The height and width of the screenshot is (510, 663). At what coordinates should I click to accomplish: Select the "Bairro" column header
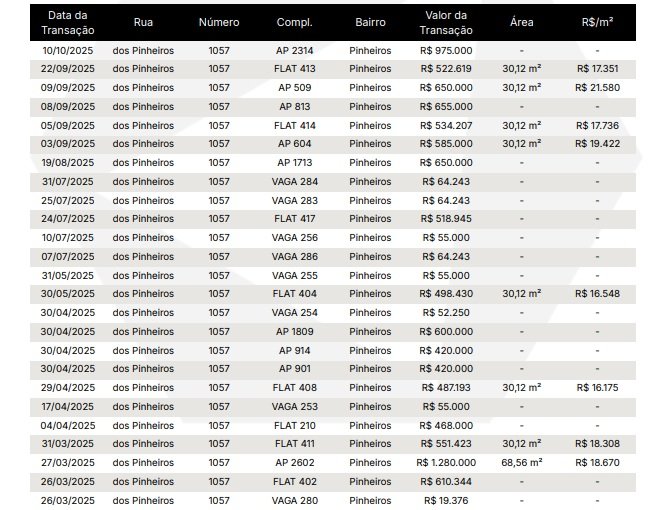point(370,22)
